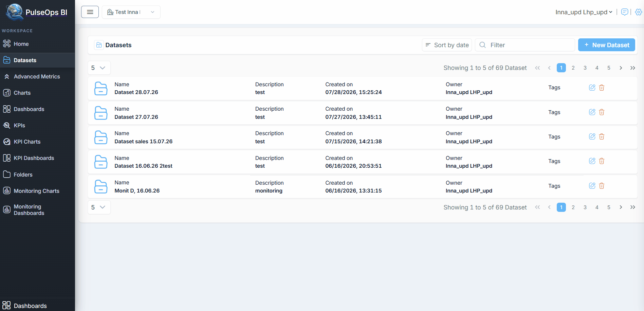Open Monitoring Charts in sidebar
This screenshot has height=311, width=644.
pos(37,191)
